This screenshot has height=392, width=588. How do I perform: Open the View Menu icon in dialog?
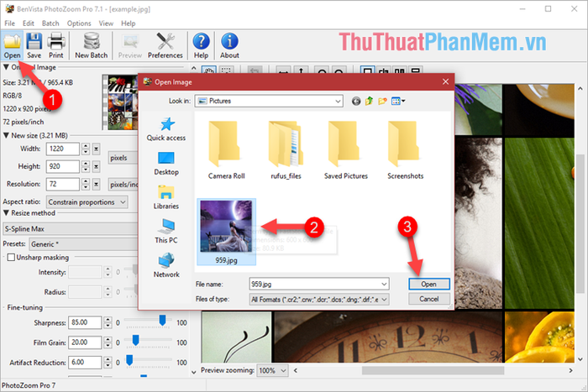coord(398,101)
